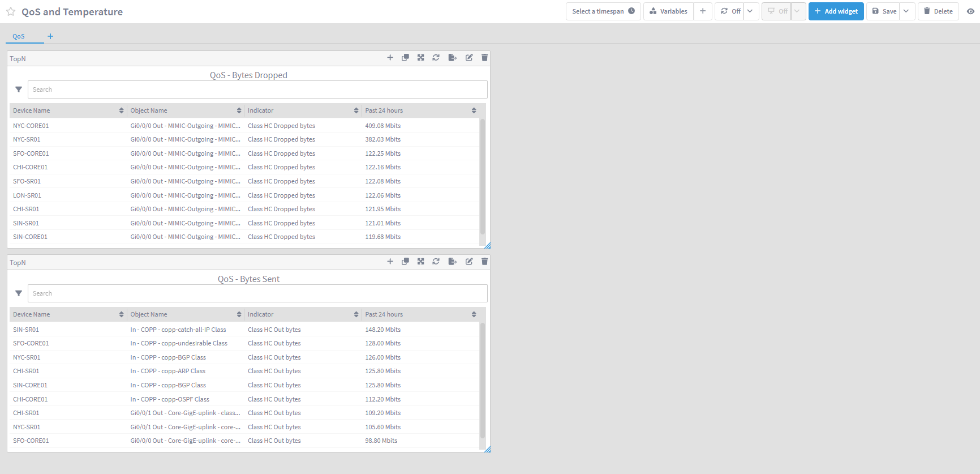The height and width of the screenshot is (474, 980).
Task: Focus the Bytes Sent search field
Action: [x=257, y=293]
